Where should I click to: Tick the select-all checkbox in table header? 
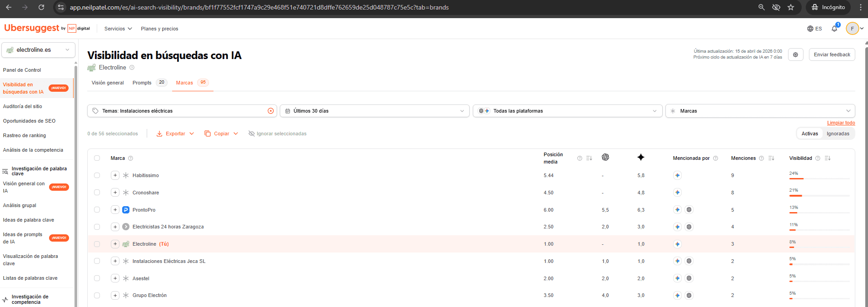[97, 158]
